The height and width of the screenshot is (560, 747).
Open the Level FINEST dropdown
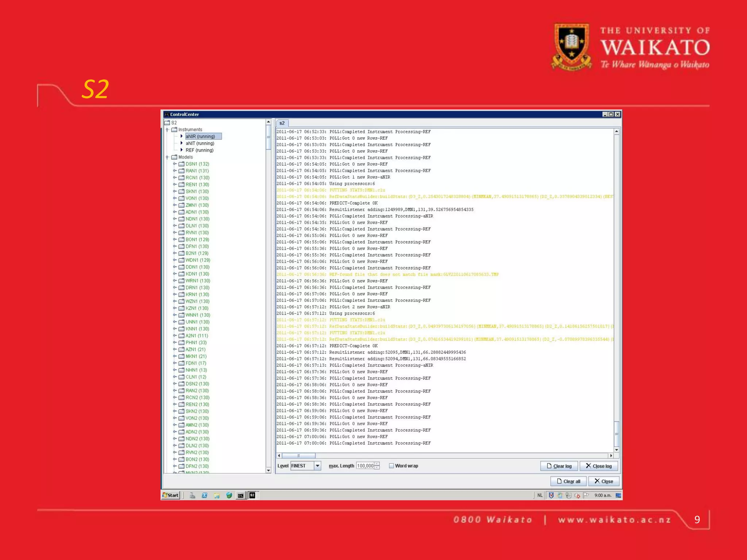click(x=317, y=466)
